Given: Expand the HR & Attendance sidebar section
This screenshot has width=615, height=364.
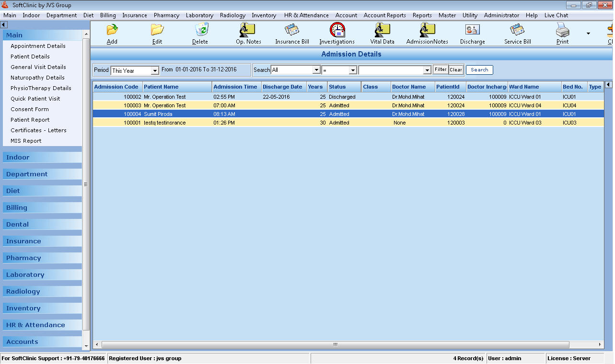Looking at the screenshot, I should (x=42, y=325).
